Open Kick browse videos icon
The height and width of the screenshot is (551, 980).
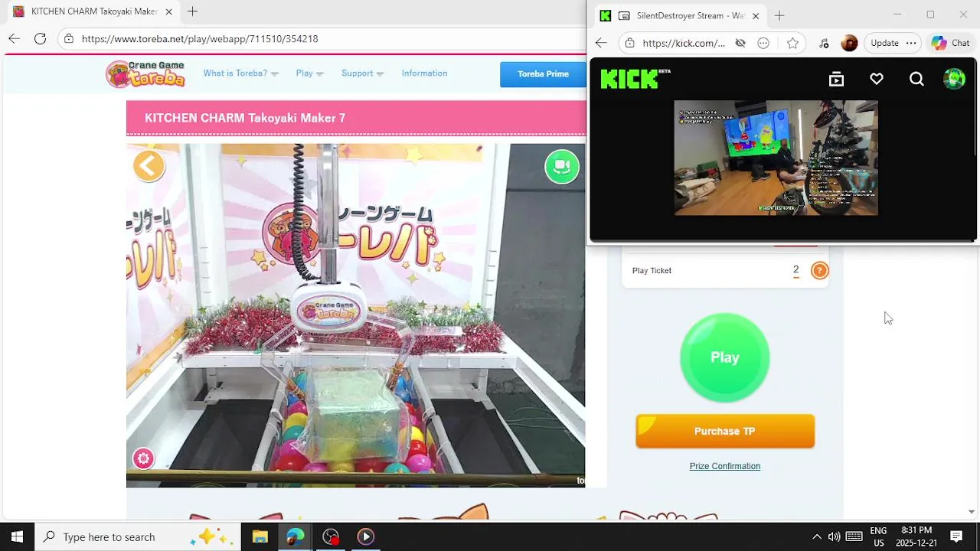coord(836,79)
